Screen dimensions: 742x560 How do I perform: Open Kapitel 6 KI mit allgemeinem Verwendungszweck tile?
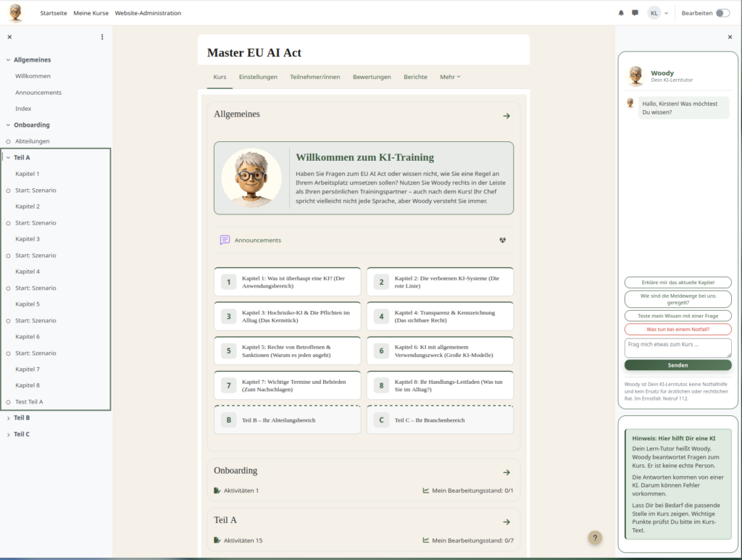coord(440,351)
